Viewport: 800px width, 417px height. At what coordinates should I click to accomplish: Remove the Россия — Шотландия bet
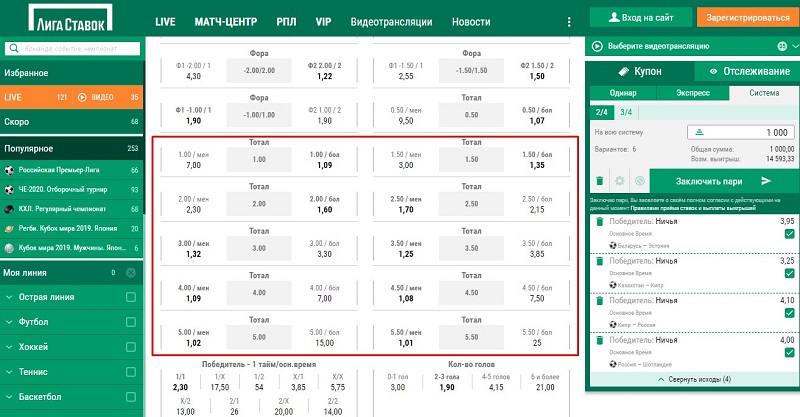tap(598, 342)
